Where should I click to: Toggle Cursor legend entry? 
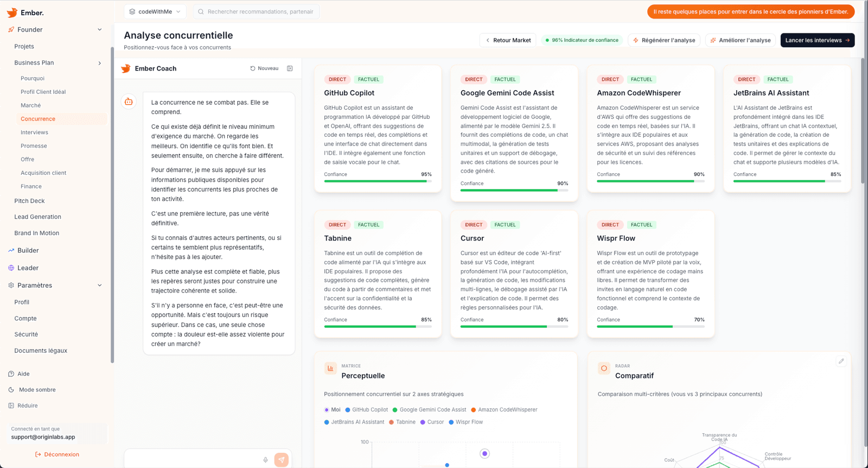coord(432,422)
